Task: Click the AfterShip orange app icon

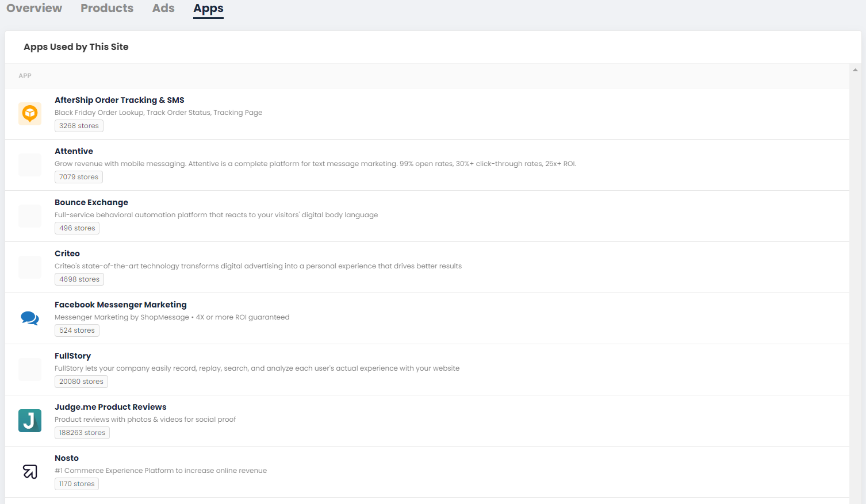Action: (x=30, y=114)
